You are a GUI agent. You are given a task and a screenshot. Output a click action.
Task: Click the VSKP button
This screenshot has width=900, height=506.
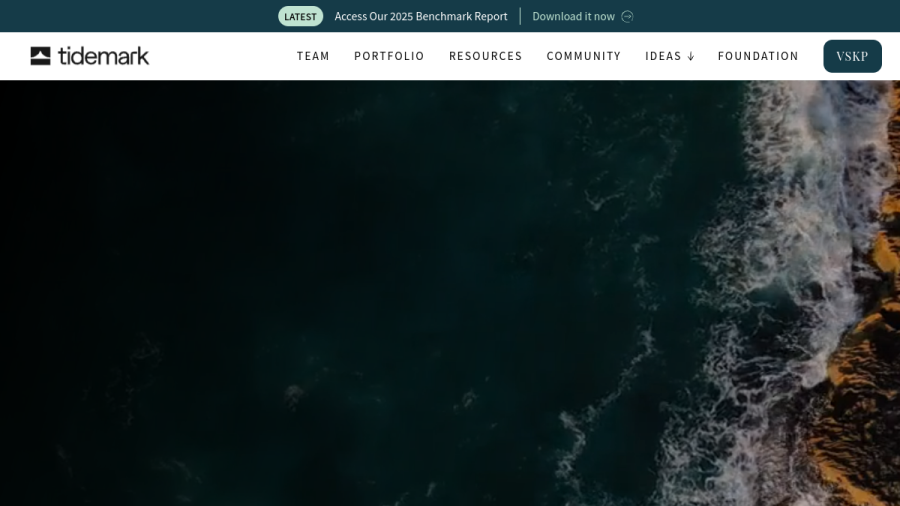[852, 56]
